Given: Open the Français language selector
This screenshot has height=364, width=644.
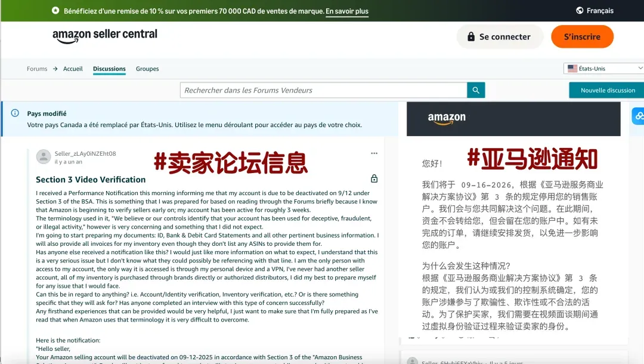Looking at the screenshot, I should click(595, 11).
